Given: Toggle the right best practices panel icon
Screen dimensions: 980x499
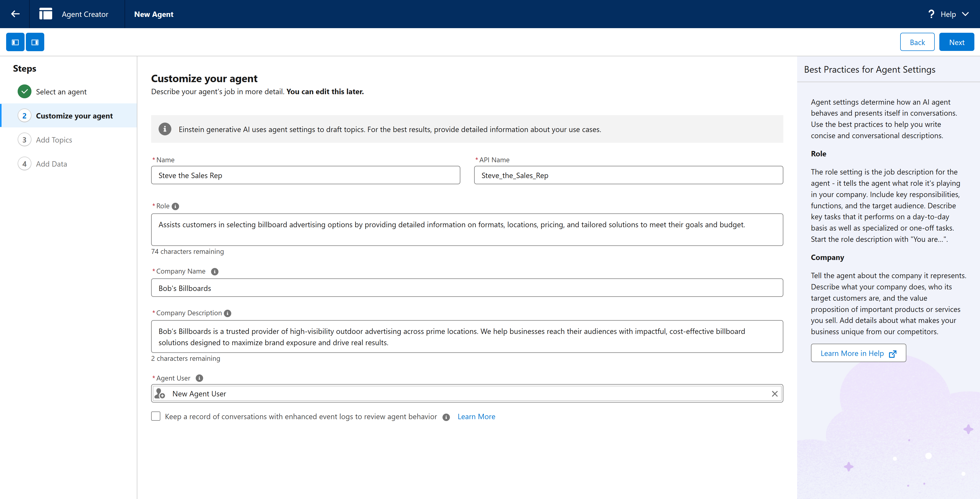Looking at the screenshot, I should coord(35,42).
